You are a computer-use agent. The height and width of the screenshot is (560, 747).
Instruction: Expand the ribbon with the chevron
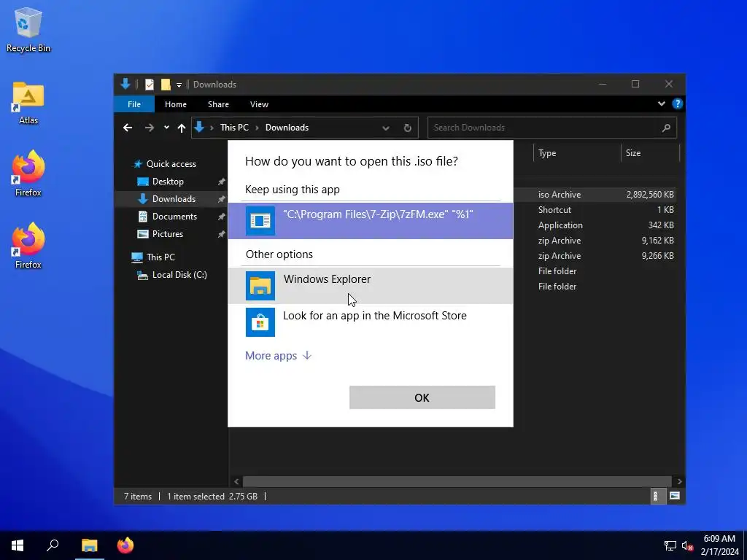tap(661, 104)
